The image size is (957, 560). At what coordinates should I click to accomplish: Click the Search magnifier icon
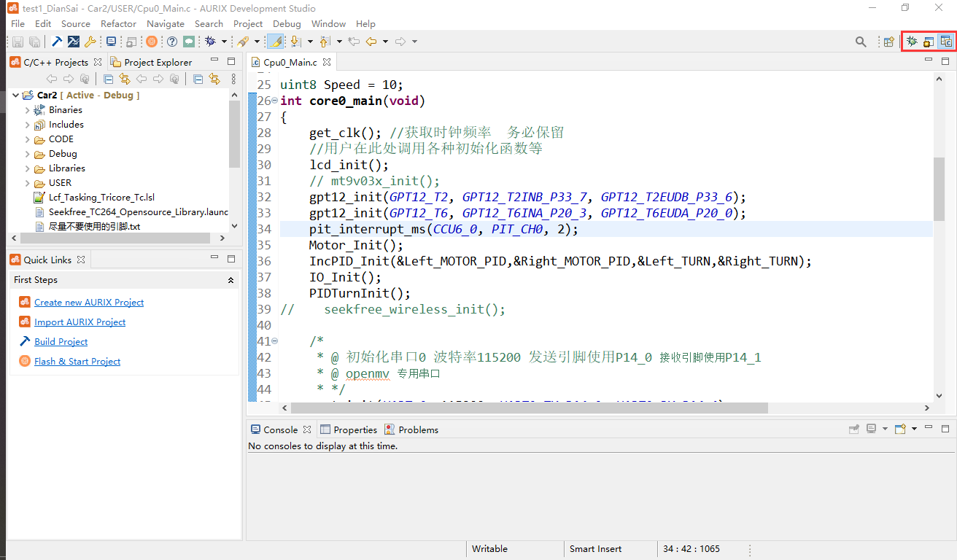[x=861, y=41]
